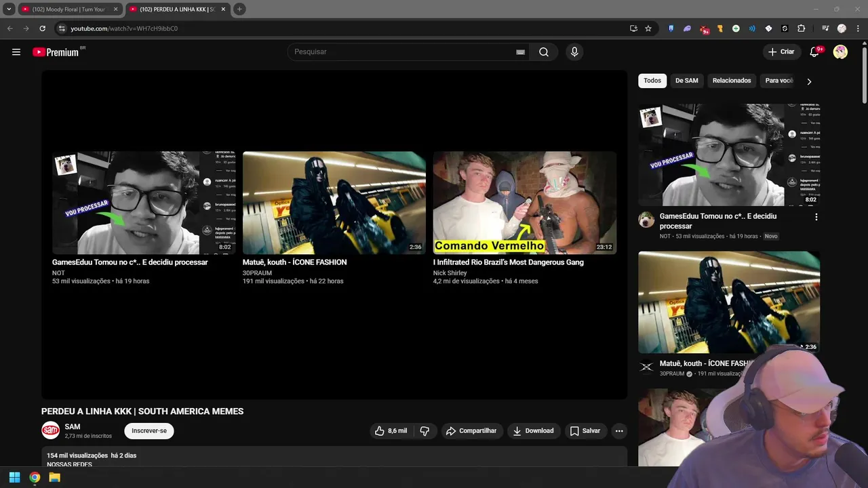Play endscreen Comando Vermelho thumbnail
Image resolution: width=868 pixels, height=488 pixels.
[525, 203]
